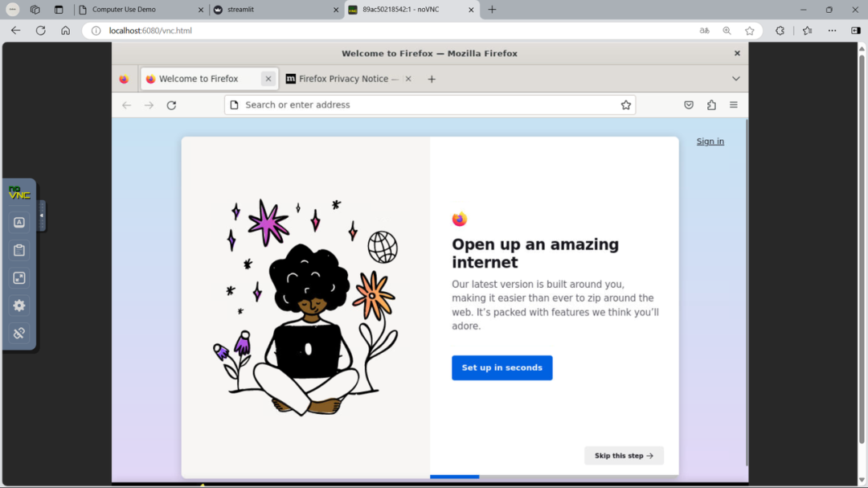Click the Edge translate icon in address bar
The height and width of the screenshot is (488, 868).
click(704, 31)
